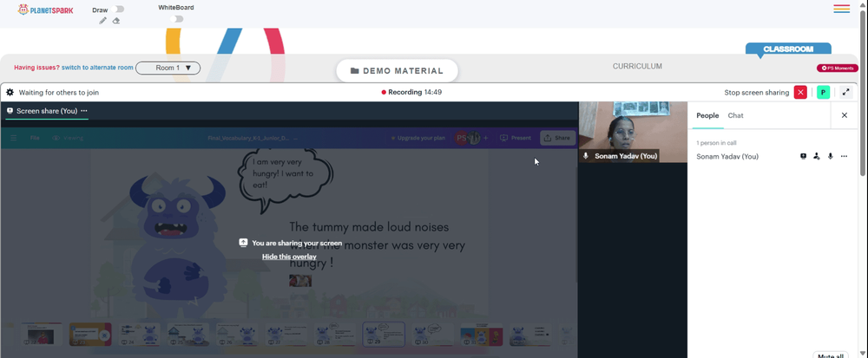Select slide 25 thumbnail

click(x=188, y=335)
